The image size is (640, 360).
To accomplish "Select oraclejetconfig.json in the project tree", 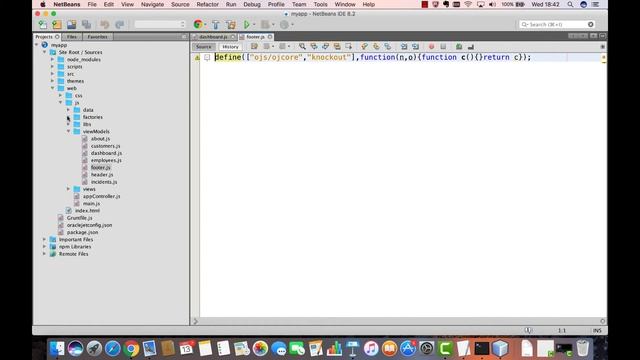I will pos(89,225).
